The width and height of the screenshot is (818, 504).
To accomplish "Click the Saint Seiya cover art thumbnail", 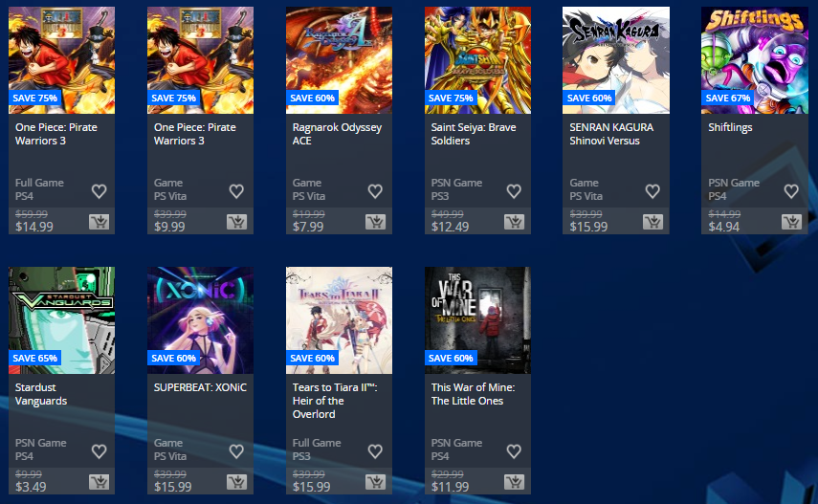I will pos(477,60).
